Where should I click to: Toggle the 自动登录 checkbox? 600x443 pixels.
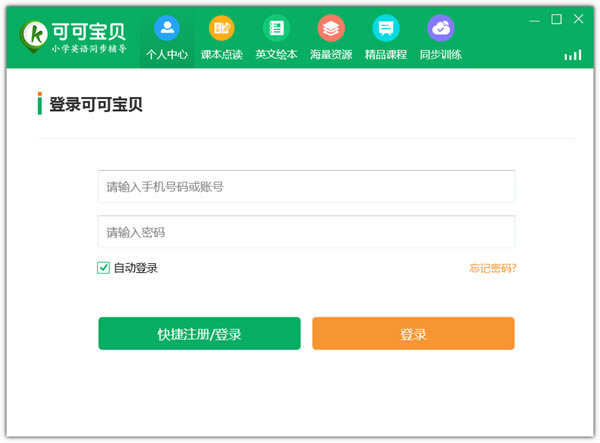(103, 268)
